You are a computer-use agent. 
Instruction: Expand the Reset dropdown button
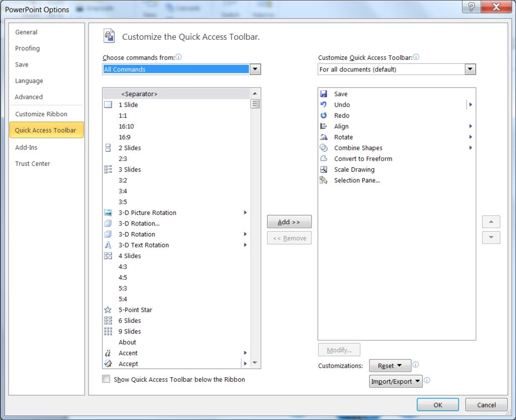coord(390,366)
